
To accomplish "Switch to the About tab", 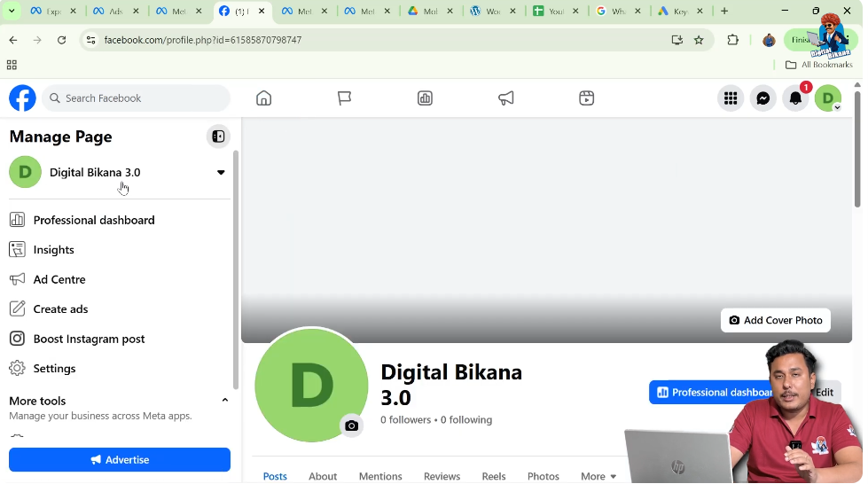I will (x=323, y=476).
